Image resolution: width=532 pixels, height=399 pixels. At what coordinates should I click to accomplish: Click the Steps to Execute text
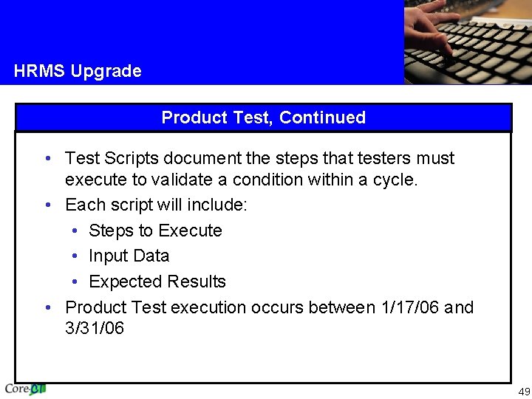[x=155, y=231]
